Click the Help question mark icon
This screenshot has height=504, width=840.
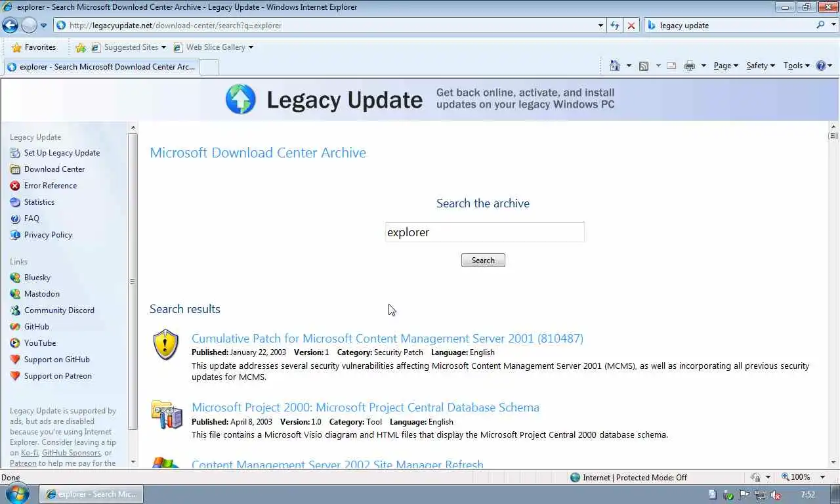(x=820, y=66)
